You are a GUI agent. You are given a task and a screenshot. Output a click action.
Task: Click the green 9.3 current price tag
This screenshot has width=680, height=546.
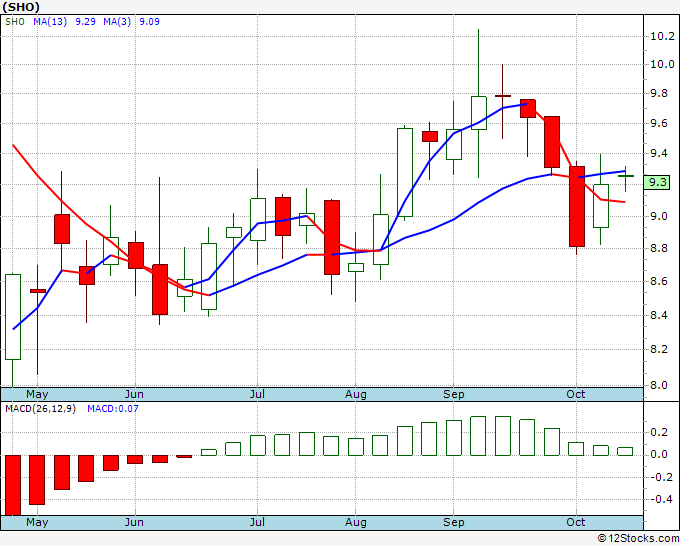[657, 182]
